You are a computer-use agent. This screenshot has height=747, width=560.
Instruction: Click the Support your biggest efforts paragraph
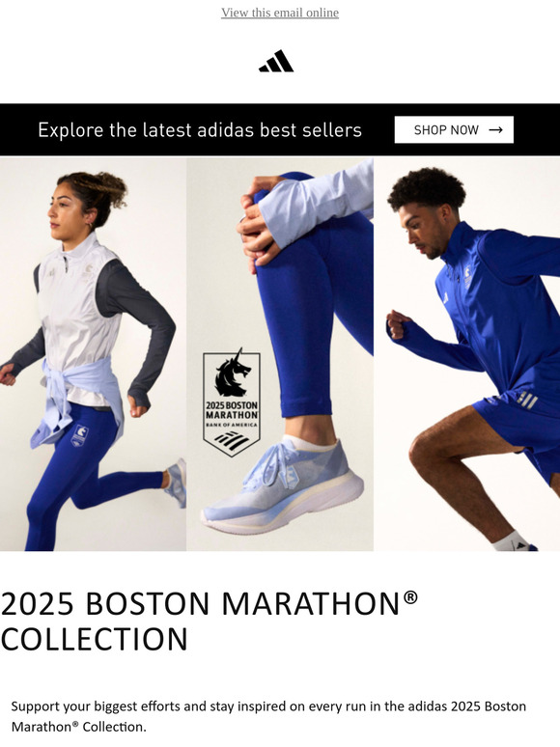(268, 716)
